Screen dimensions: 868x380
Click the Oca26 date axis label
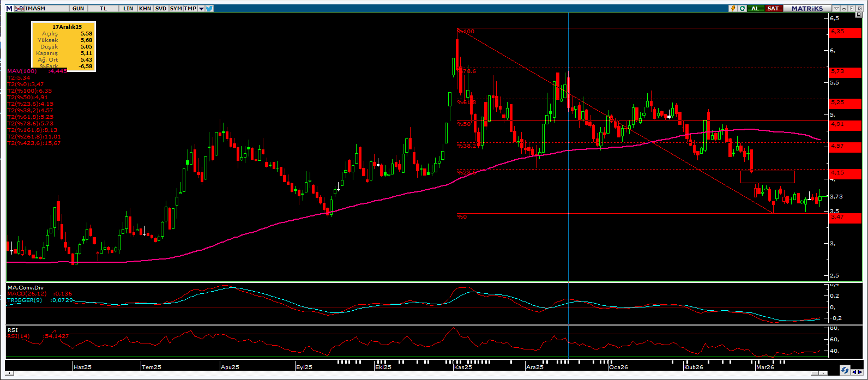(618, 367)
